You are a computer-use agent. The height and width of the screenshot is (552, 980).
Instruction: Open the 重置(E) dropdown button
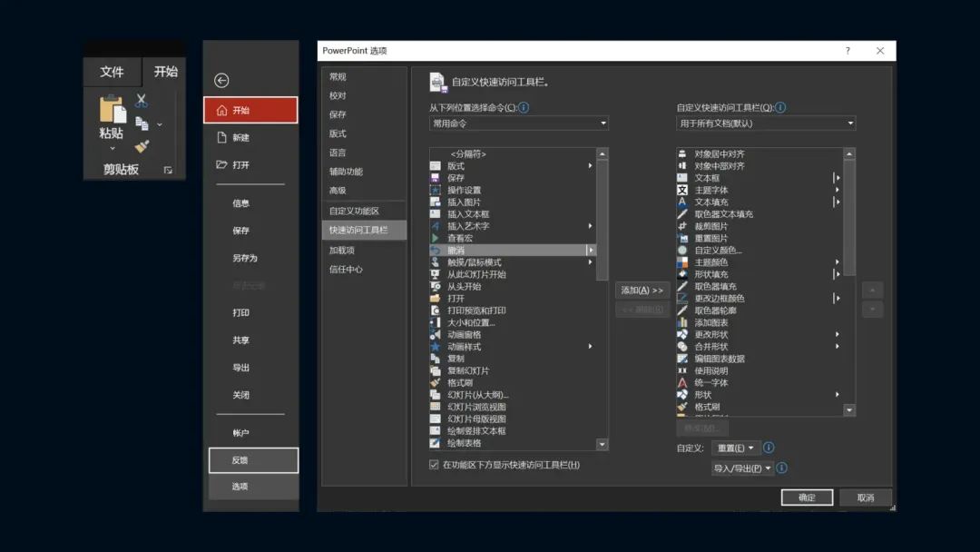(735, 448)
